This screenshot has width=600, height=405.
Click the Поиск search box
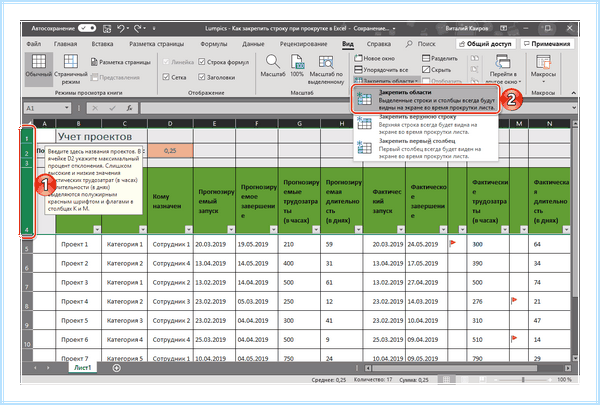click(421, 44)
